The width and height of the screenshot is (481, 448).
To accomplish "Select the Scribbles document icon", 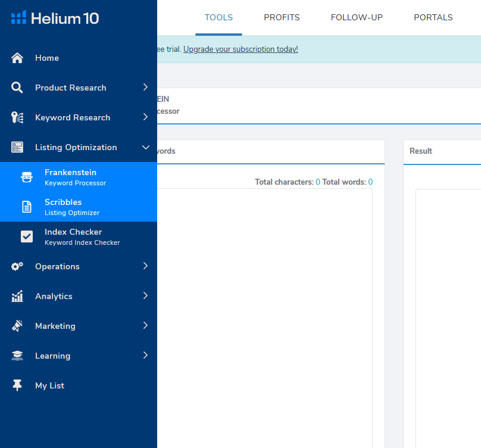I will click(x=27, y=207).
